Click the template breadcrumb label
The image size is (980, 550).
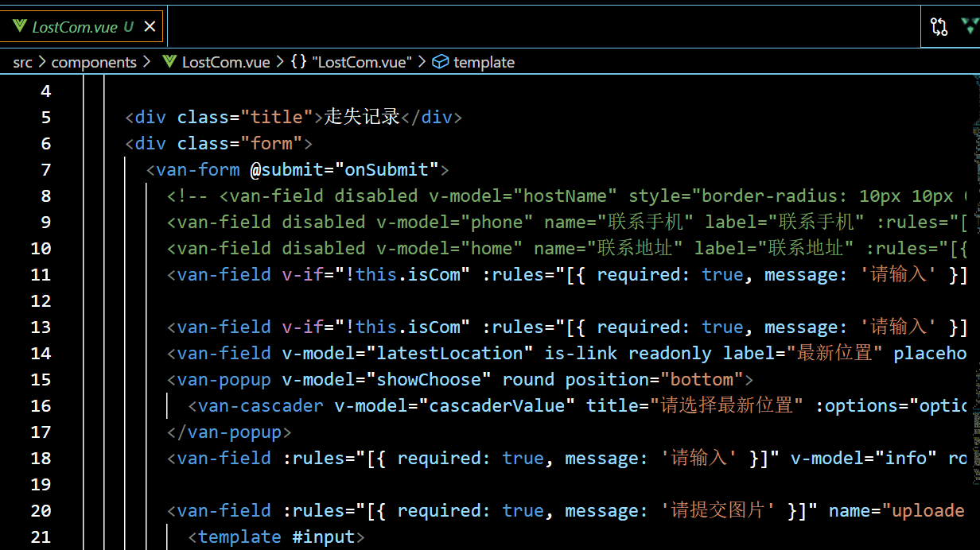tap(484, 62)
